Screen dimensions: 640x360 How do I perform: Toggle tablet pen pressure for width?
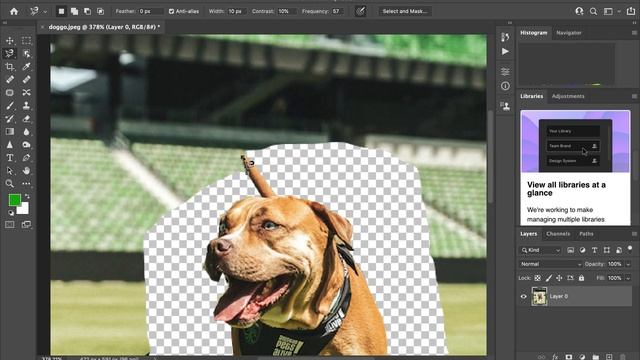pyautogui.click(x=360, y=11)
